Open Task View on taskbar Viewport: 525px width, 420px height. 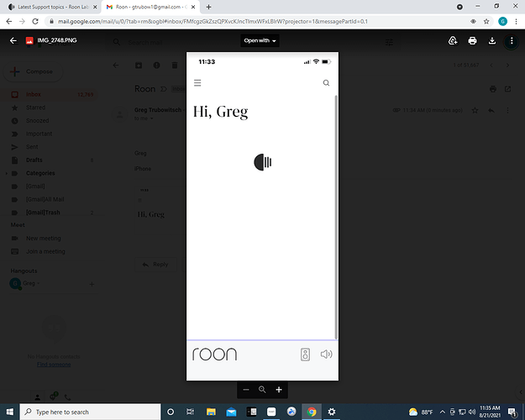[190, 412]
